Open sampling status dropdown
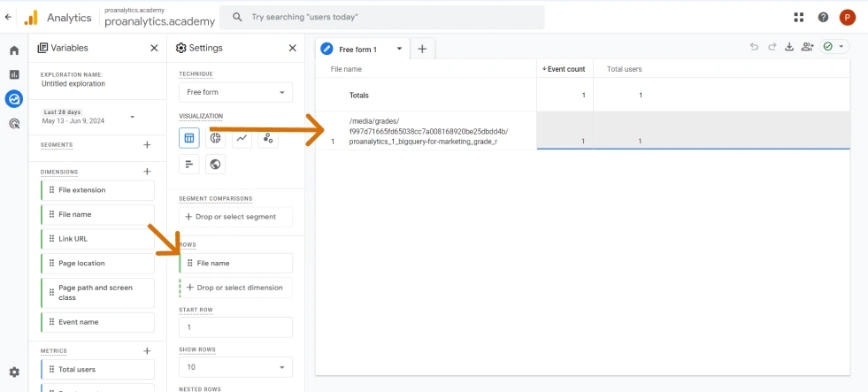This screenshot has height=392, width=868. click(x=834, y=47)
